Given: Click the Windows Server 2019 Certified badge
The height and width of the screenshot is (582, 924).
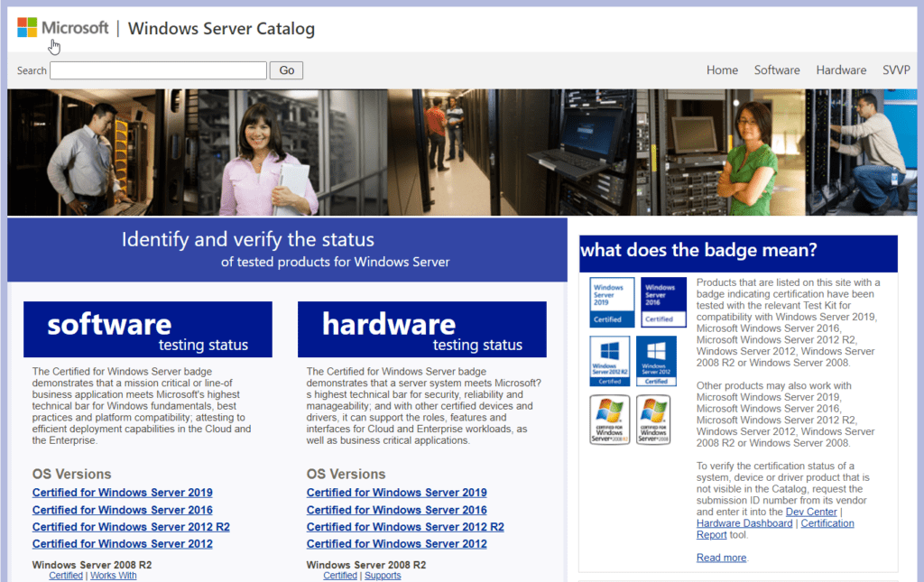Looking at the screenshot, I should tap(612, 302).
